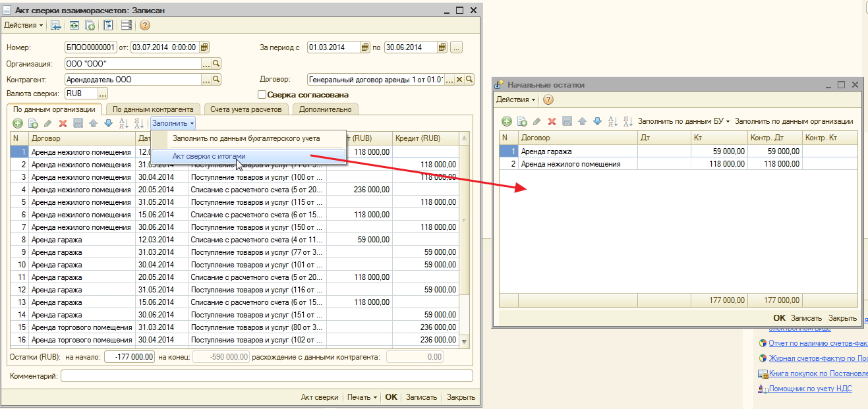Open the Печать dropdown button
868x409 pixels.
click(x=362, y=397)
